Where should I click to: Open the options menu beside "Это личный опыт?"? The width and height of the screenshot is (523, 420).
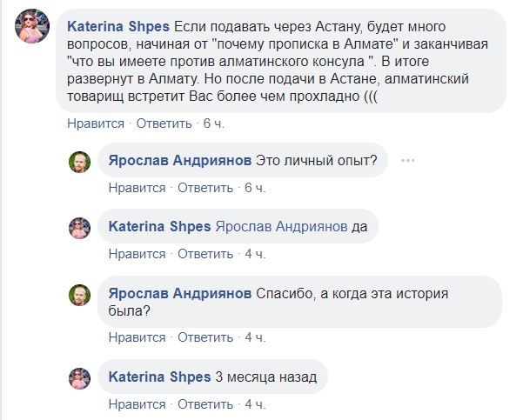[406, 161]
